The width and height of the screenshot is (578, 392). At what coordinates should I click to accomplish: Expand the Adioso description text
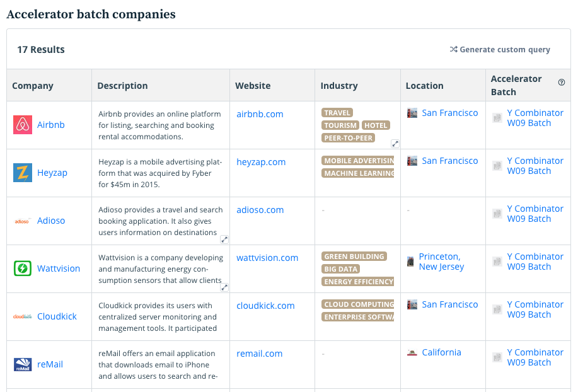224,239
